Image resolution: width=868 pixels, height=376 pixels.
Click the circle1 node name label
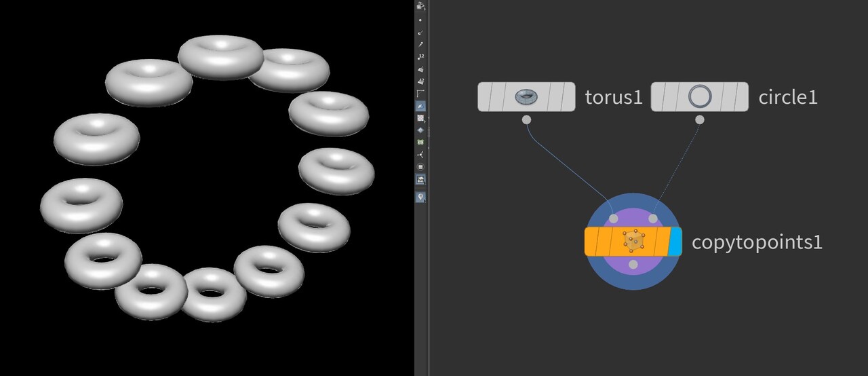click(788, 97)
